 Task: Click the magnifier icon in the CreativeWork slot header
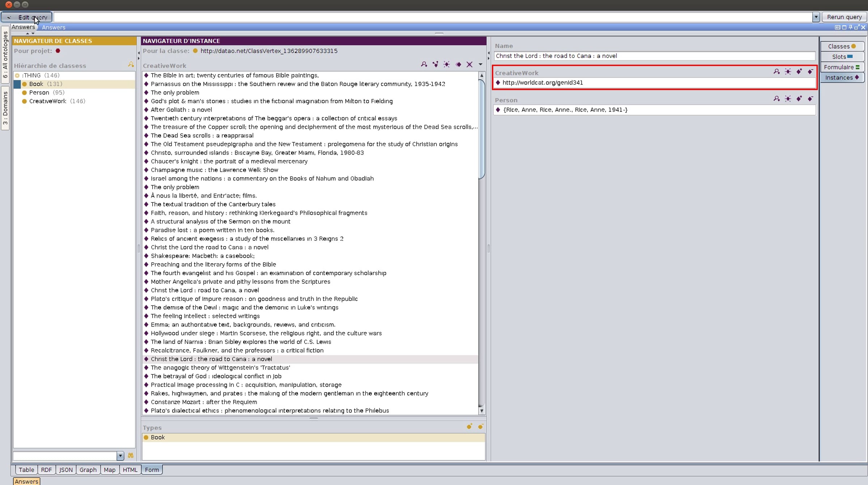point(776,72)
